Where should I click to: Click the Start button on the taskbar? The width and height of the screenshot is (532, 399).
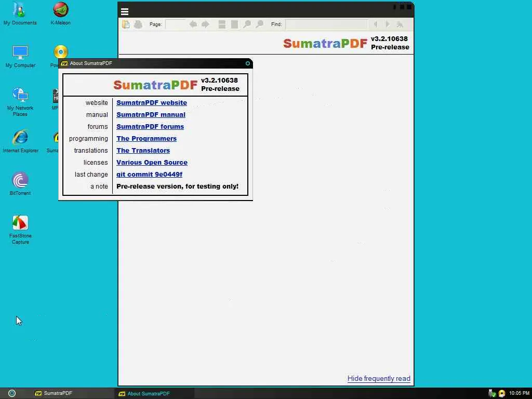click(12, 394)
